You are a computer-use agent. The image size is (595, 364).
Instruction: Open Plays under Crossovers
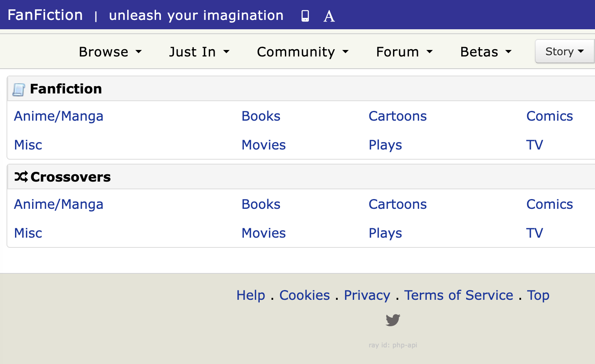[x=385, y=233]
